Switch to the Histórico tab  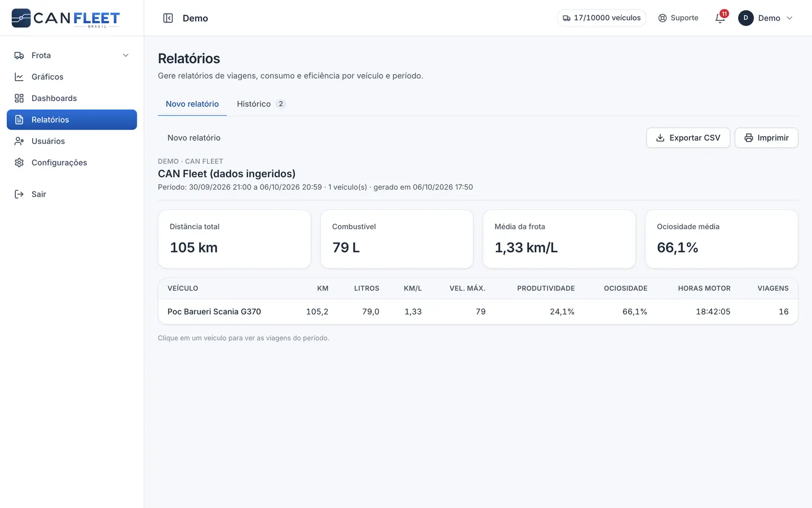click(x=261, y=104)
